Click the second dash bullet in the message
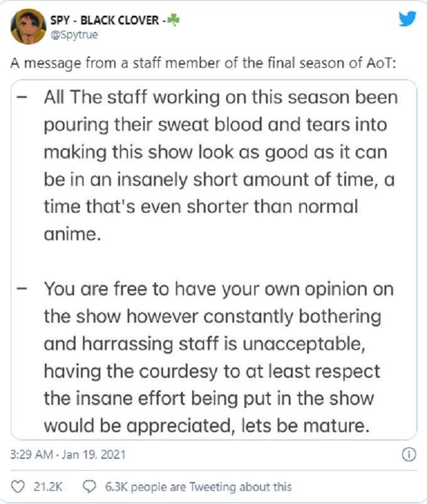 [23, 291]
